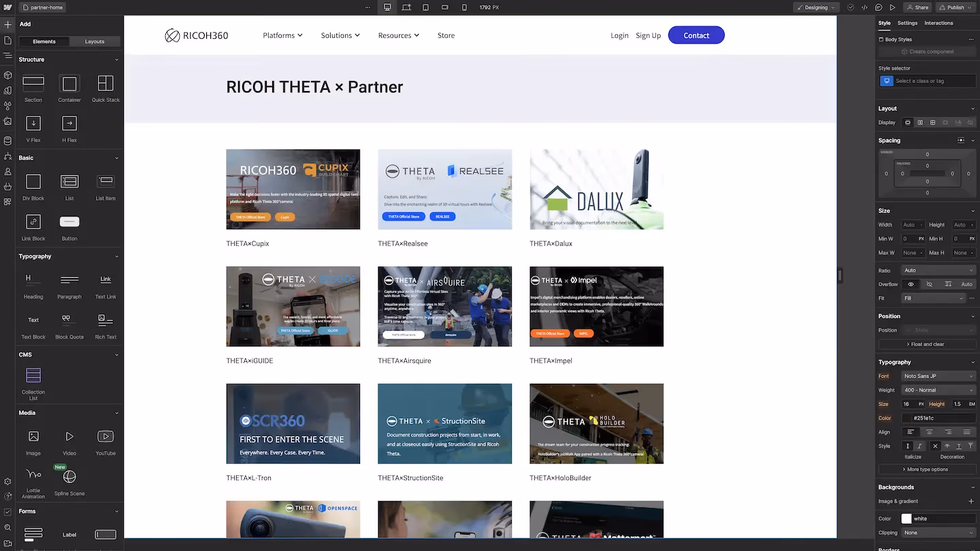Open the Style tab

coord(884,23)
